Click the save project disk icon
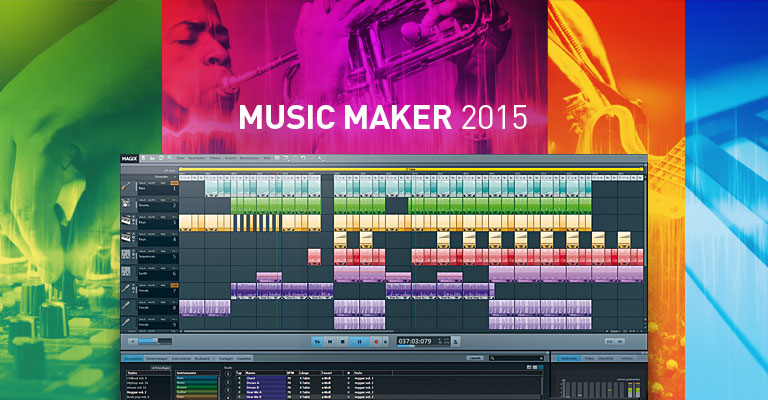The height and width of the screenshot is (400, 768). click(x=161, y=159)
